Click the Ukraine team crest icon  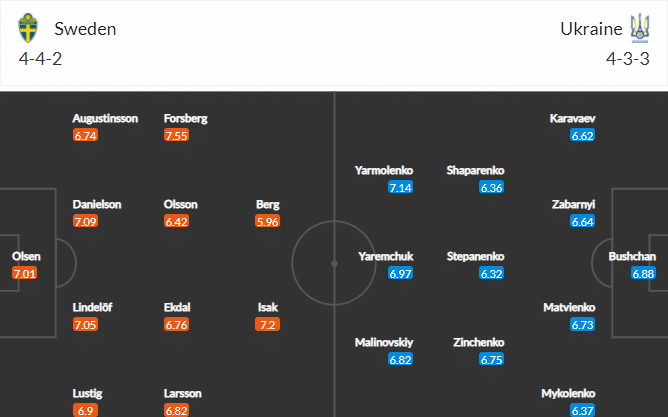point(639,27)
